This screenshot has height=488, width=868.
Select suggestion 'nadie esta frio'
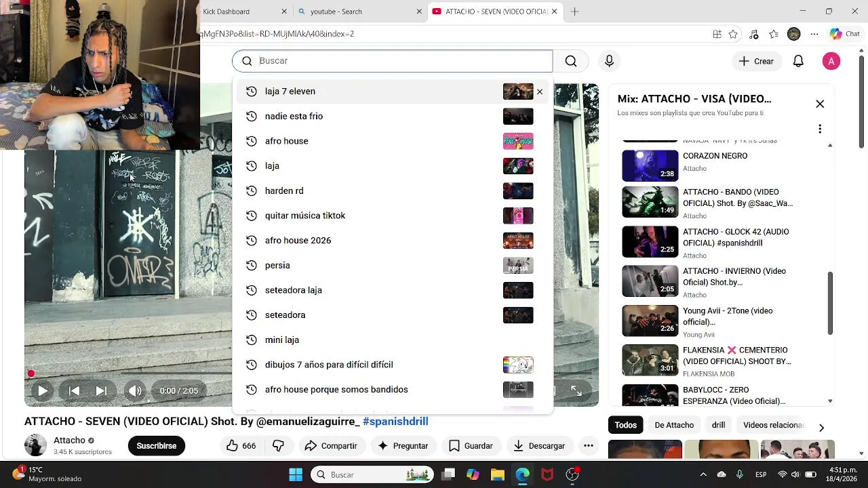pyautogui.click(x=393, y=116)
